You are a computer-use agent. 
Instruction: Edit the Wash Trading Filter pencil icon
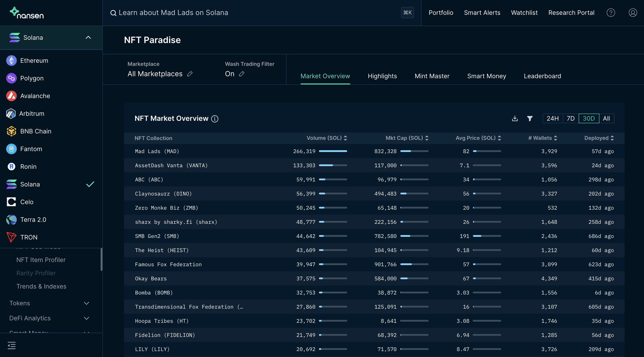click(241, 74)
